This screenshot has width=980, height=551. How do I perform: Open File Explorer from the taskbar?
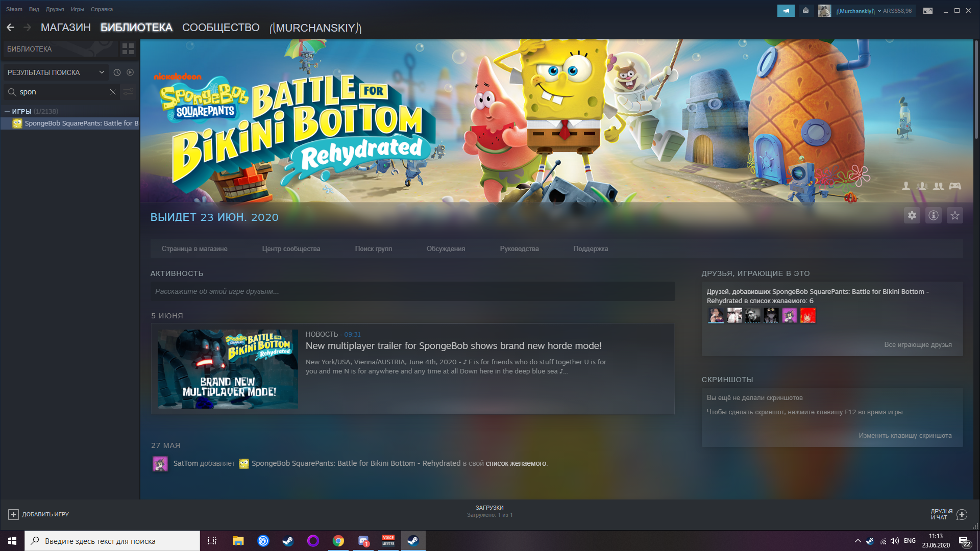[x=238, y=541]
